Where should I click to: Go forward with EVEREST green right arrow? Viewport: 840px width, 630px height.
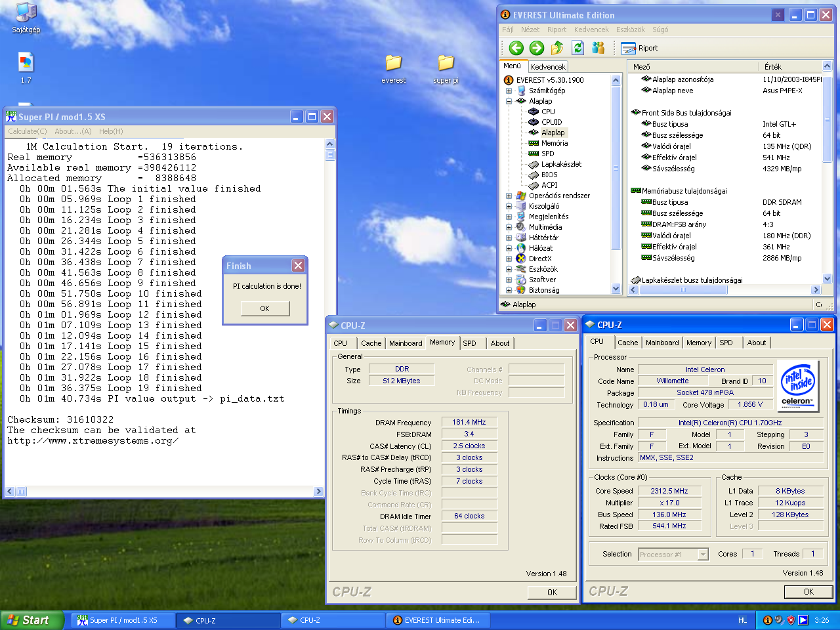click(537, 48)
